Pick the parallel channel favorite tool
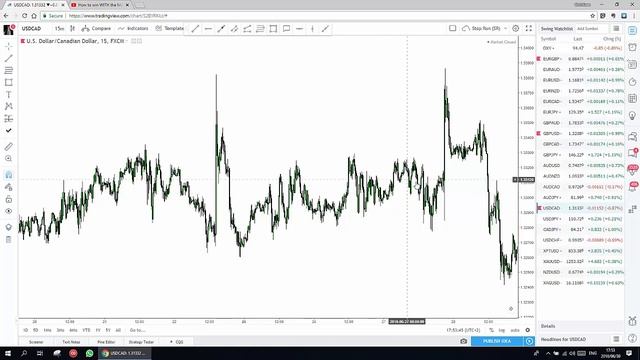 coord(234,29)
